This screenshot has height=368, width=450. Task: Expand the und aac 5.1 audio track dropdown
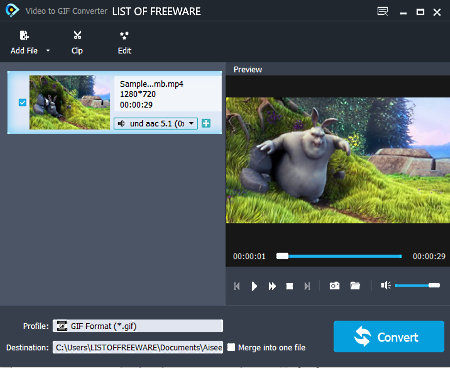point(191,123)
